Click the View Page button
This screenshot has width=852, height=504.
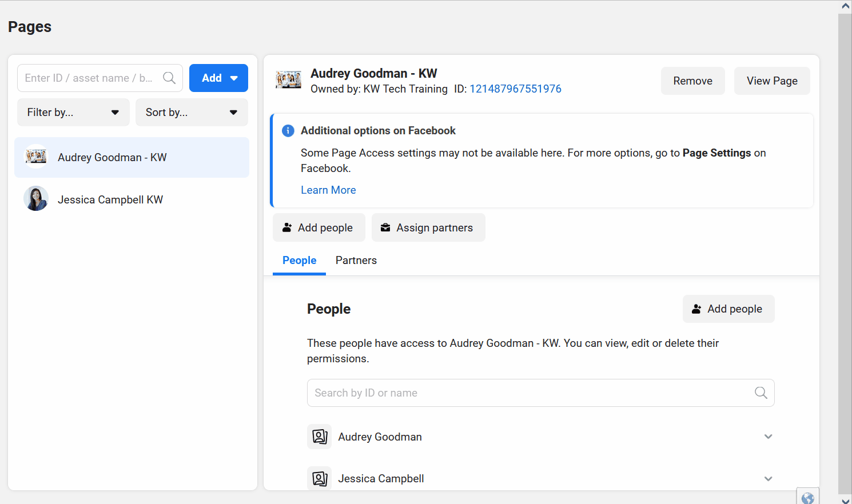772,81
